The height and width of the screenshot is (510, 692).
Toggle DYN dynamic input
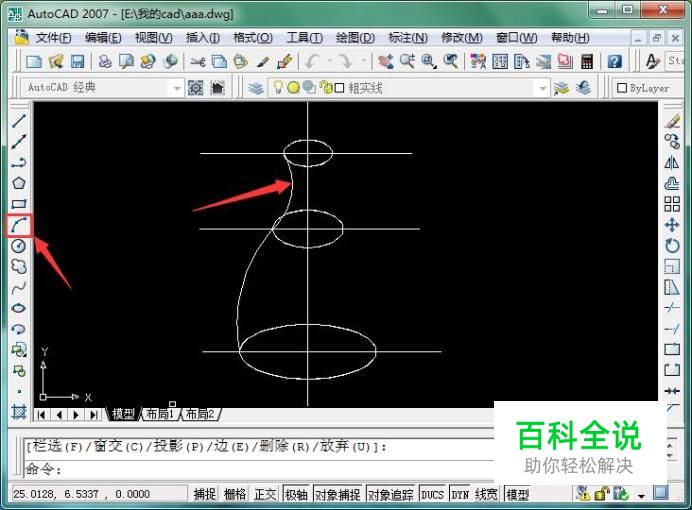click(x=460, y=494)
